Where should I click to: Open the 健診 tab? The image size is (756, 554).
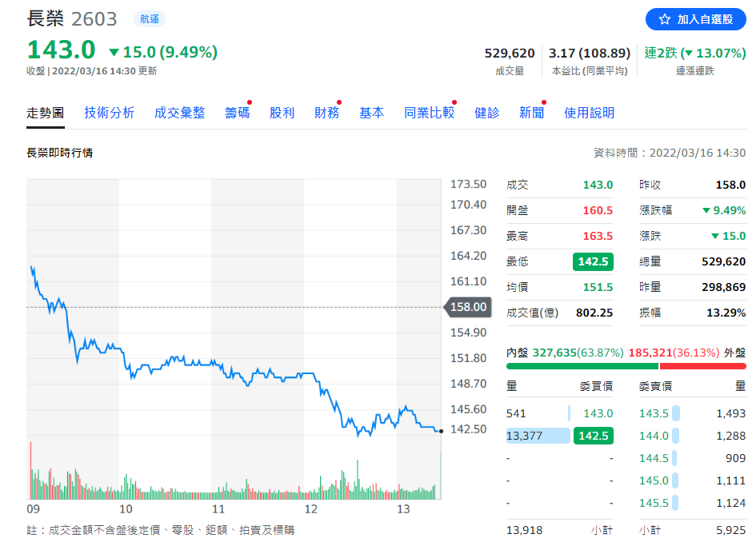click(486, 113)
